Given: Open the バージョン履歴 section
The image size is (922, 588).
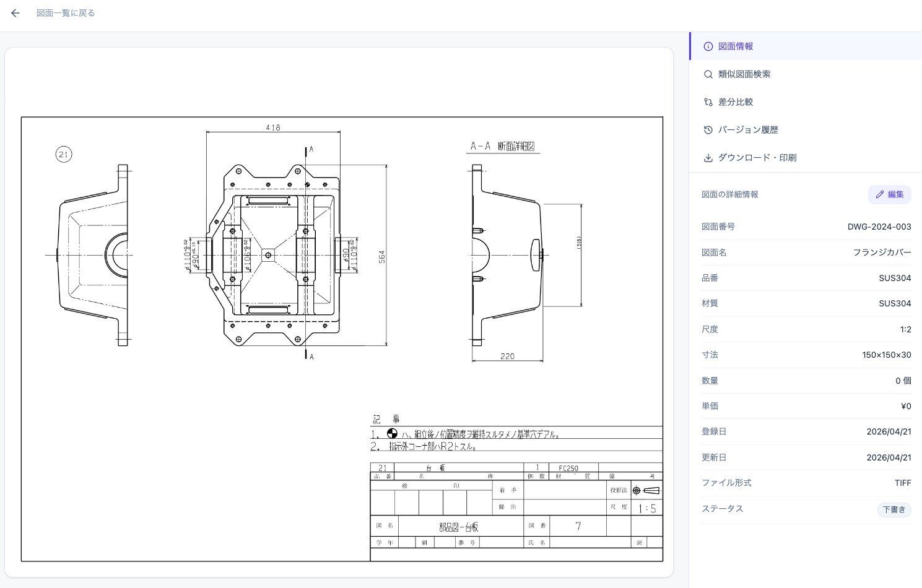Looking at the screenshot, I should (x=806, y=130).
